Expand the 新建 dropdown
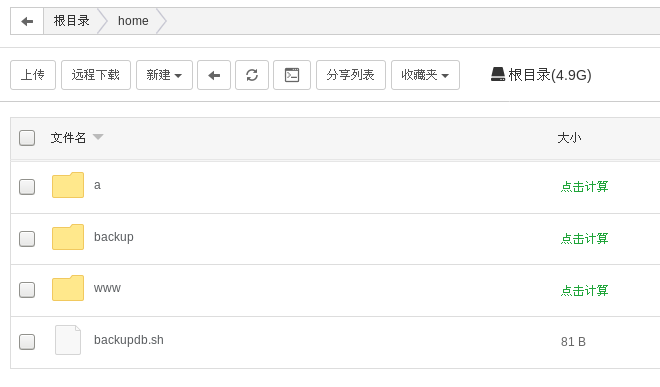The width and height of the screenshot is (660, 387). pos(164,75)
